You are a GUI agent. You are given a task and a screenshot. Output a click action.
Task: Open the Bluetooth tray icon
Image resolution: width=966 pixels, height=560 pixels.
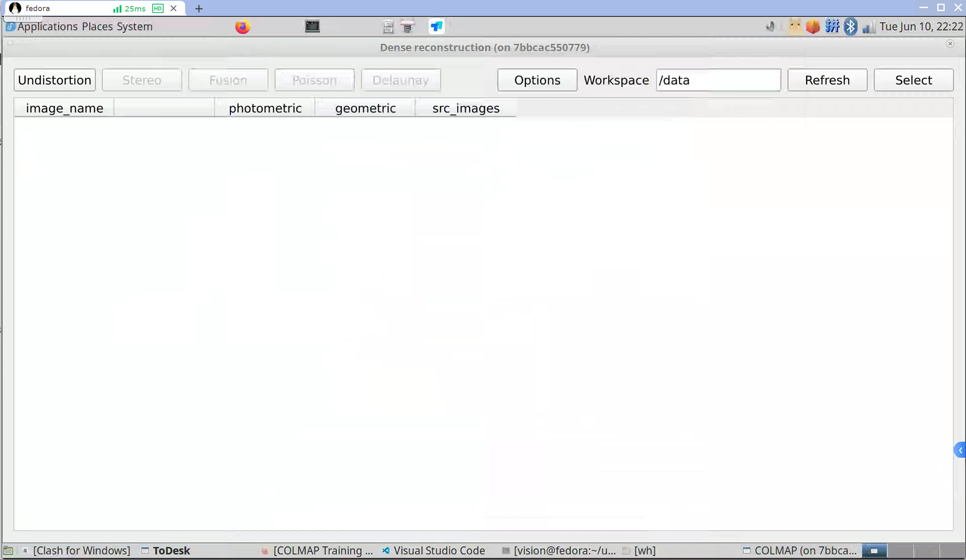click(x=850, y=27)
